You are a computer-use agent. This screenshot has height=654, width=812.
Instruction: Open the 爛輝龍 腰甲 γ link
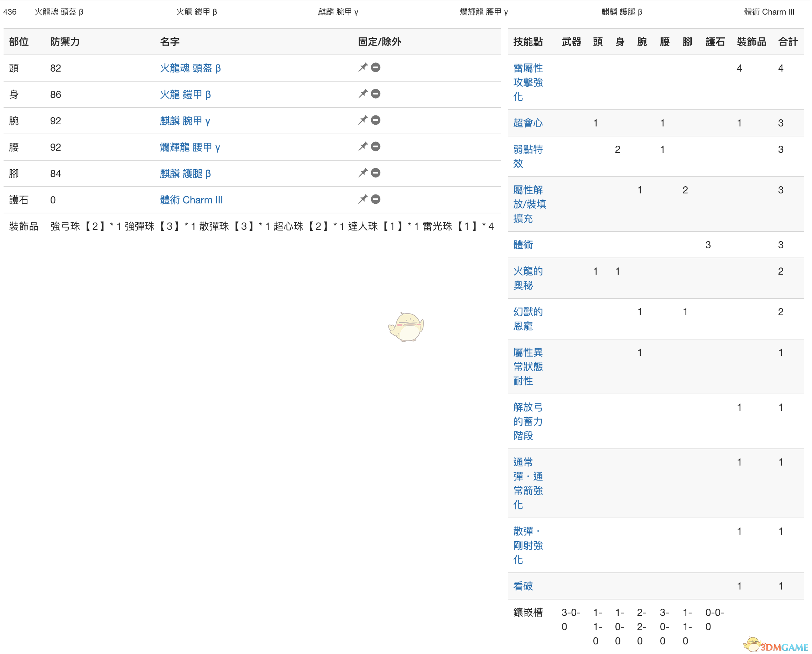click(190, 147)
